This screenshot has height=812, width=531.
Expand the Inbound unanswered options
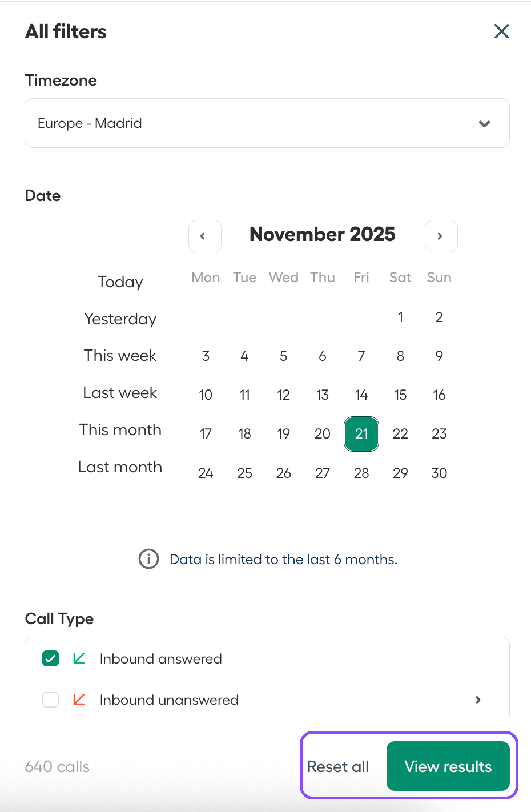click(x=478, y=700)
